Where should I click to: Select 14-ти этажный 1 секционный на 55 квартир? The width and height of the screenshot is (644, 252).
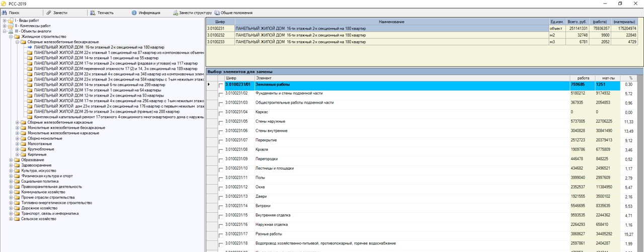(96, 58)
